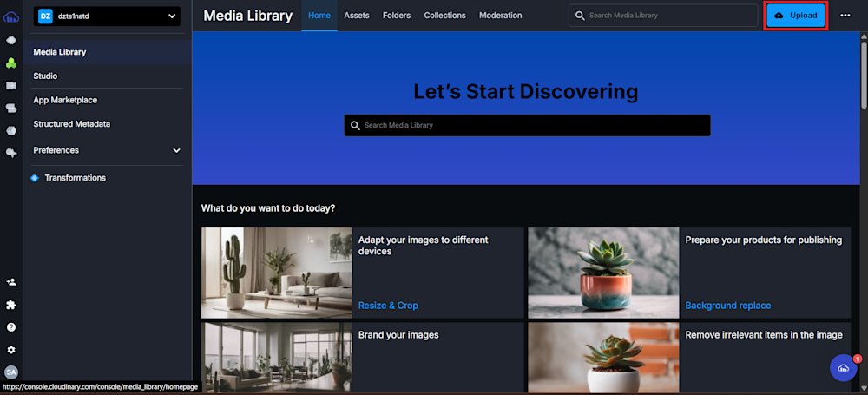The image size is (868, 395).
Task: Open the three-dot more options menu
Action: (845, 16)
